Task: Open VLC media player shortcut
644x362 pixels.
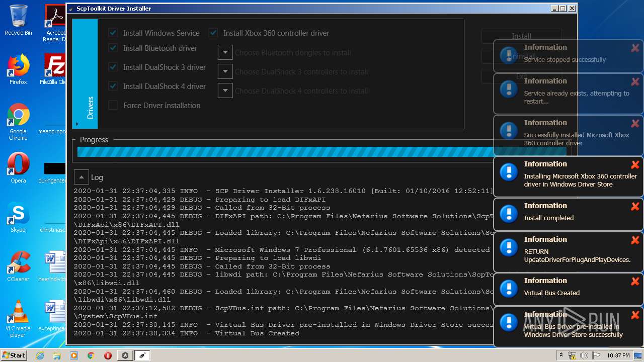Action: tap(18, 319)
